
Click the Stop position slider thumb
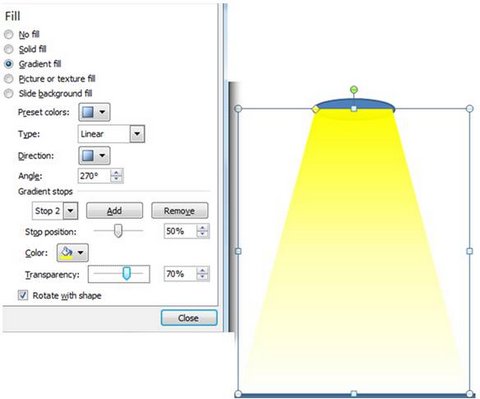click(x=118, y=231)
